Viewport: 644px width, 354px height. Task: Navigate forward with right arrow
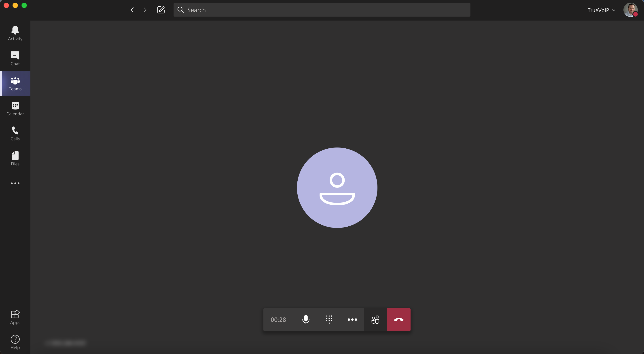click(x=145, y=10)
